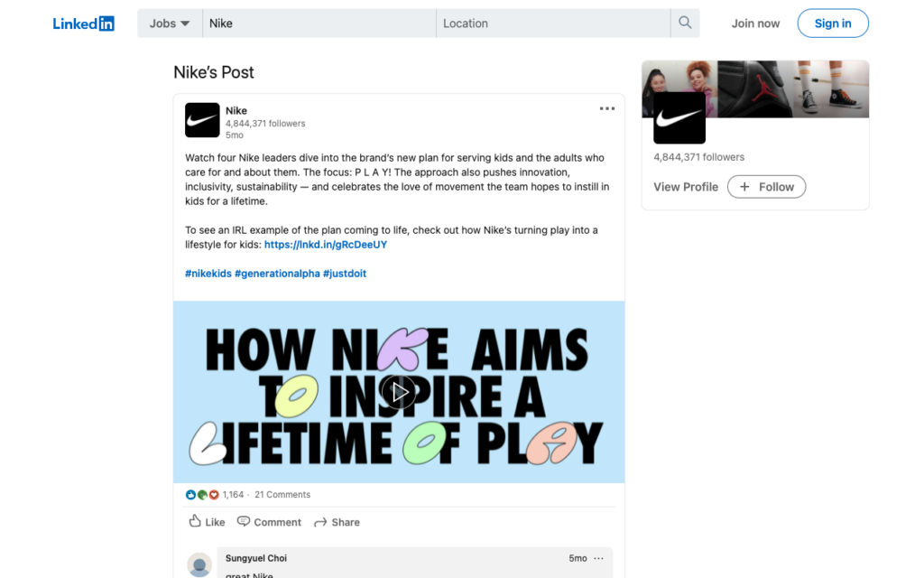Open Nike logo avatar in post header

point(202,120)
